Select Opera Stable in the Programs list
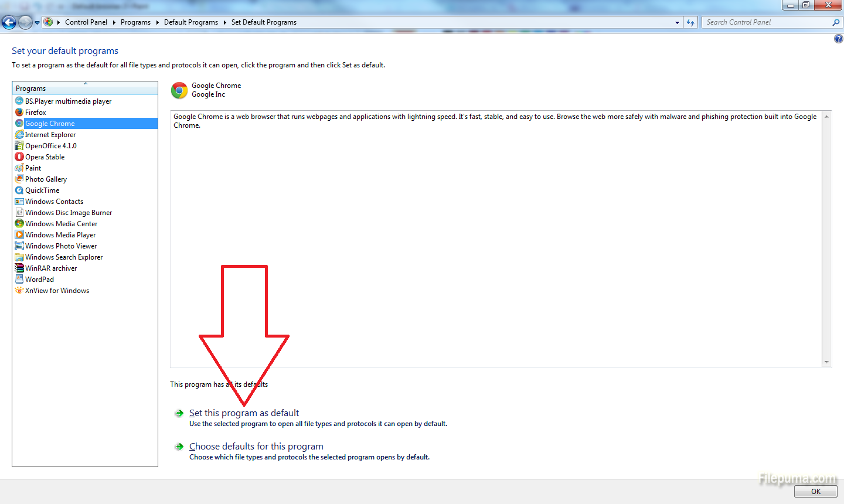Viewport: 844px width, 504px height. tap(85, 157)
